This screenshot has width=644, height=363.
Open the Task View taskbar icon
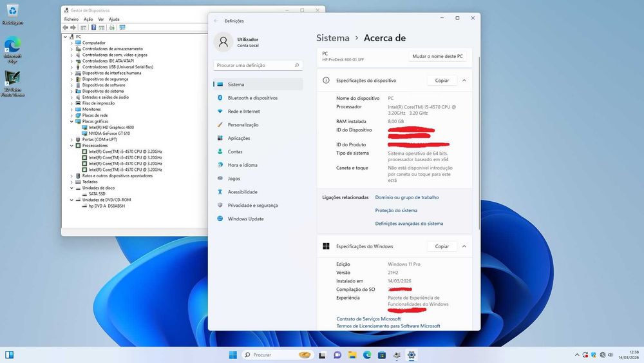tap(322, 355)
